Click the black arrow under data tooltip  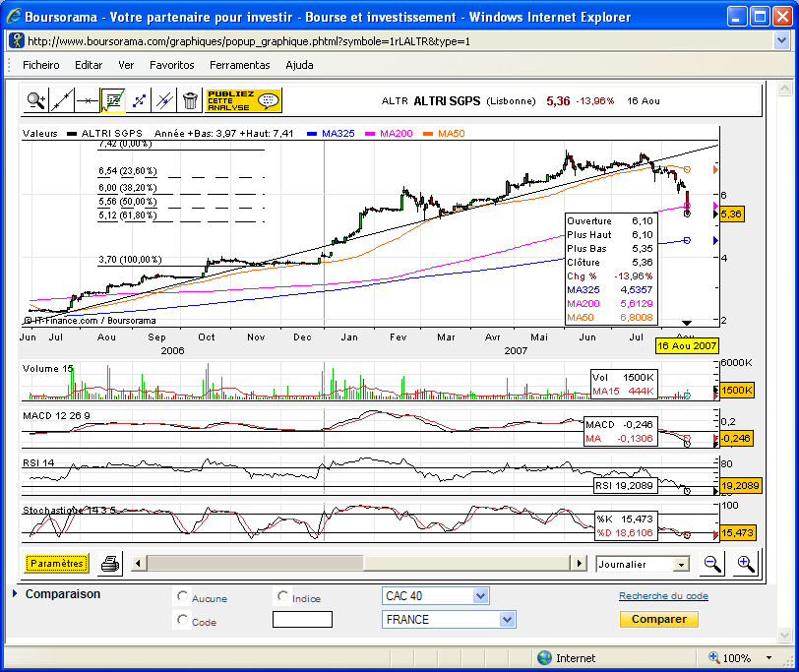[x=687, y=323]
